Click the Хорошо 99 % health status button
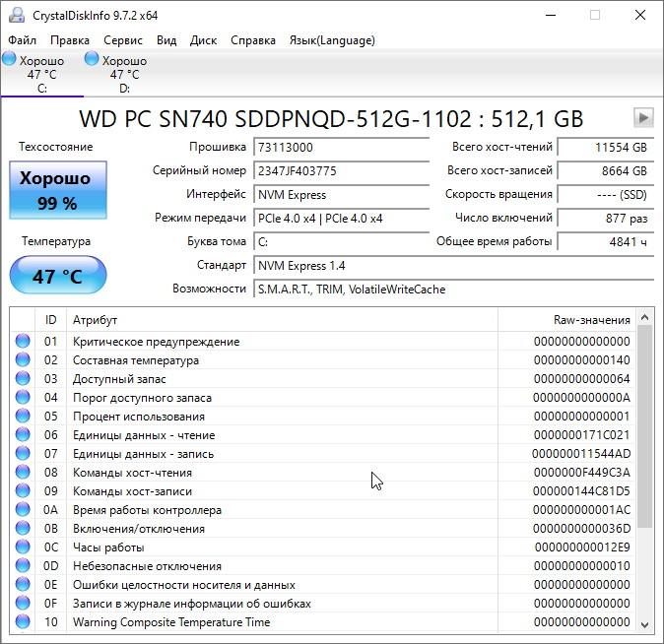The height and width of the screenshot is (644, 664). click(58, 190)
